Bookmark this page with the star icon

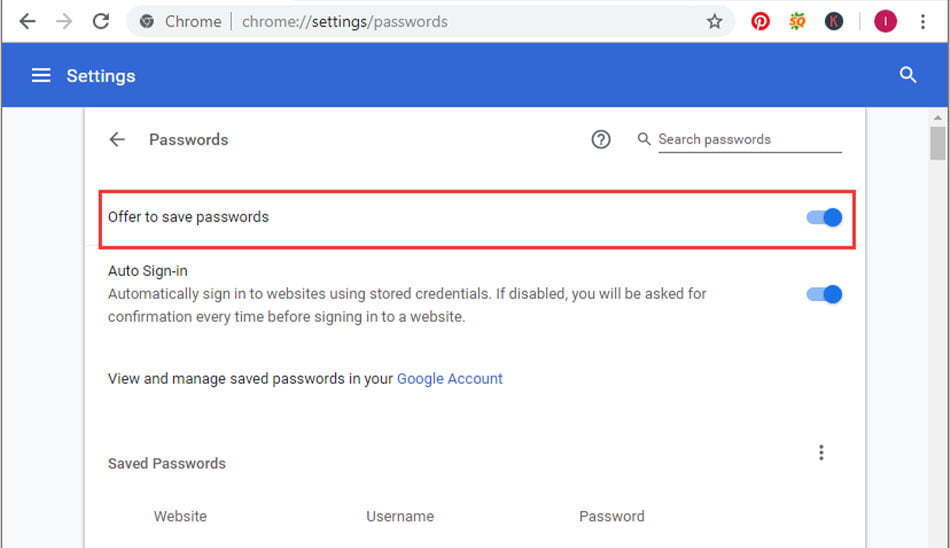tap(714, 21)
